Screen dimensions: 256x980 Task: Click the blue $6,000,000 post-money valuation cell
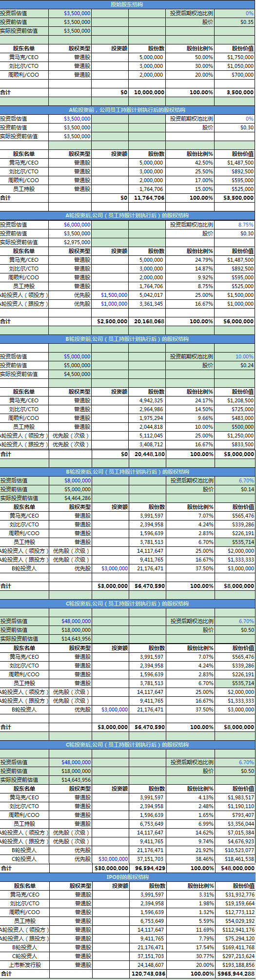[70, 225]
